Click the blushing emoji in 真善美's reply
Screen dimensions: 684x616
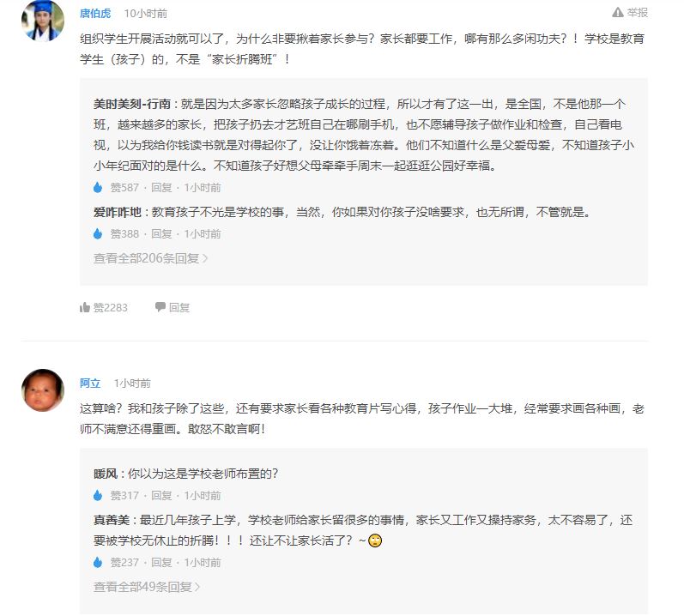(374, 541)
